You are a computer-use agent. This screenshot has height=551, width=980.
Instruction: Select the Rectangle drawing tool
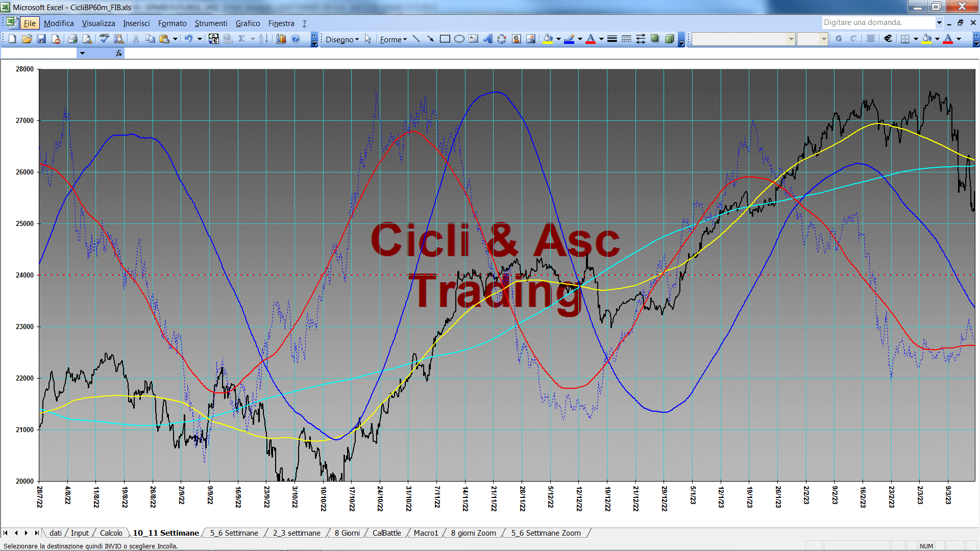[x=445, y=39]
